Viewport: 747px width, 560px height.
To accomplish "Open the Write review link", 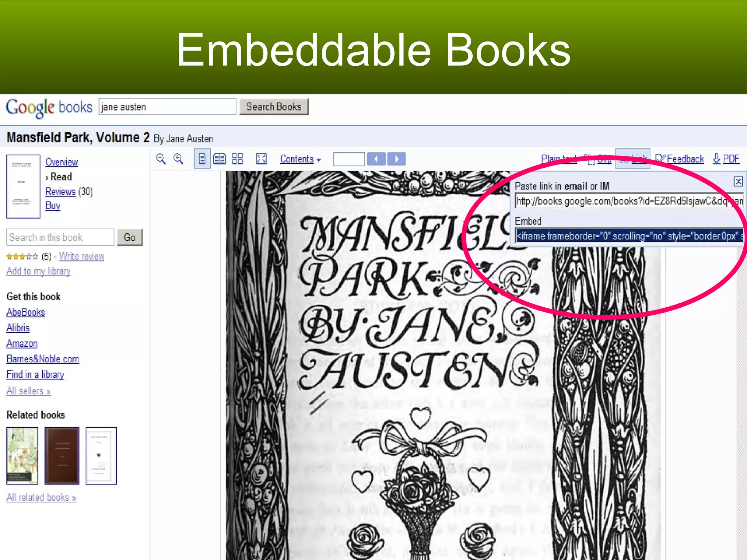I will tap(82, 256).
